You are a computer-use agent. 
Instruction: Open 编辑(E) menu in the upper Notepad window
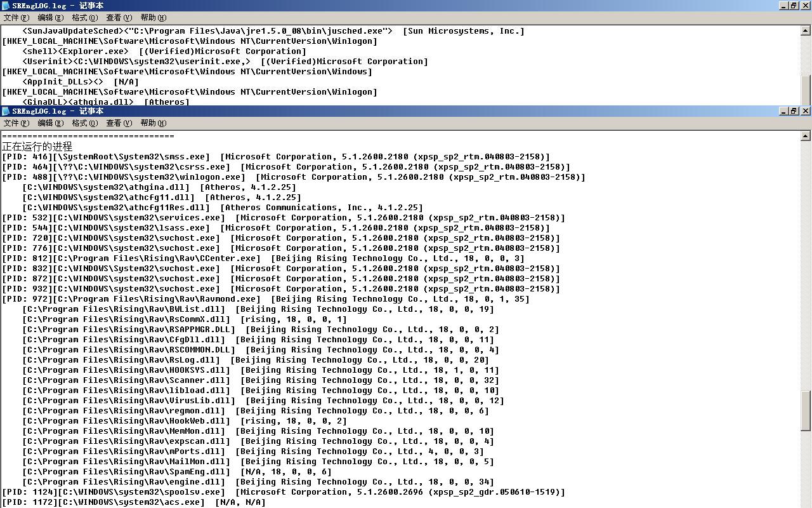(x=51, y=18)
